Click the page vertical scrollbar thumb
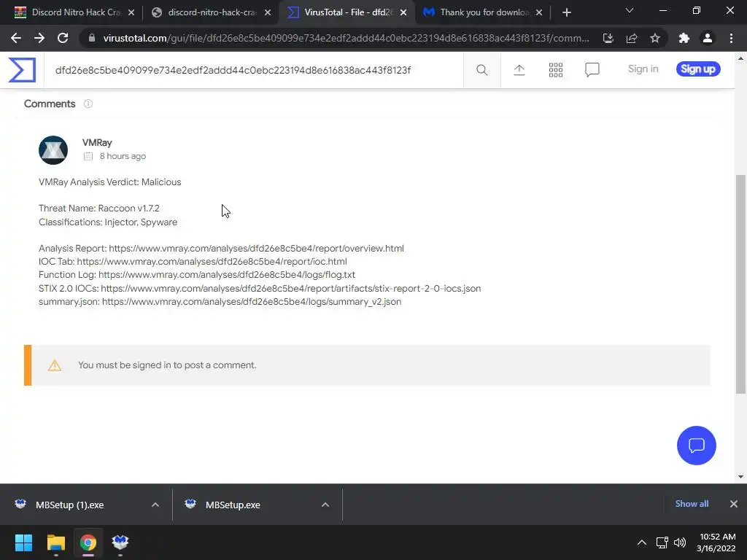Screen dimensions: 747x560 740,284
